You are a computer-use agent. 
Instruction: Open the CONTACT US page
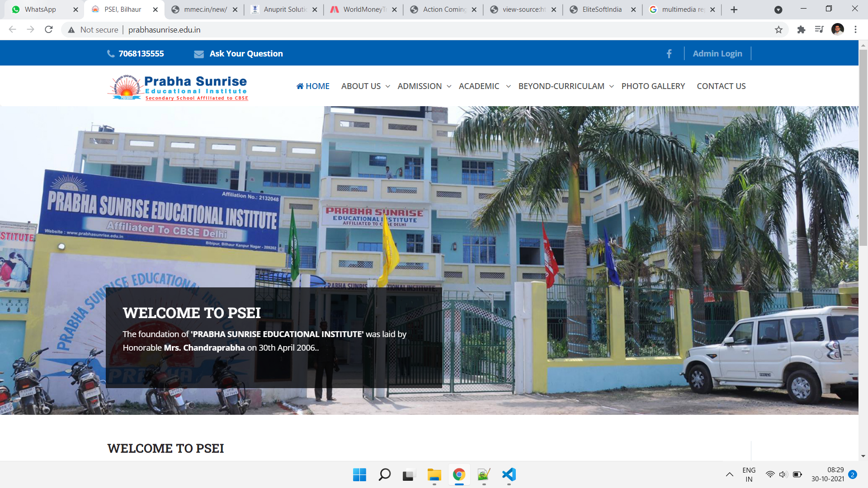721,86
